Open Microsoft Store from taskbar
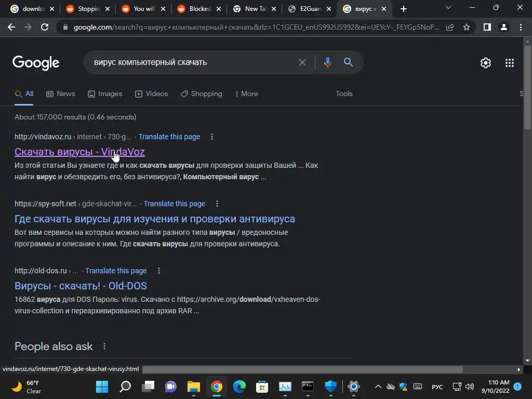Viewport: 532px width, 399px height. tap(262, 387)
